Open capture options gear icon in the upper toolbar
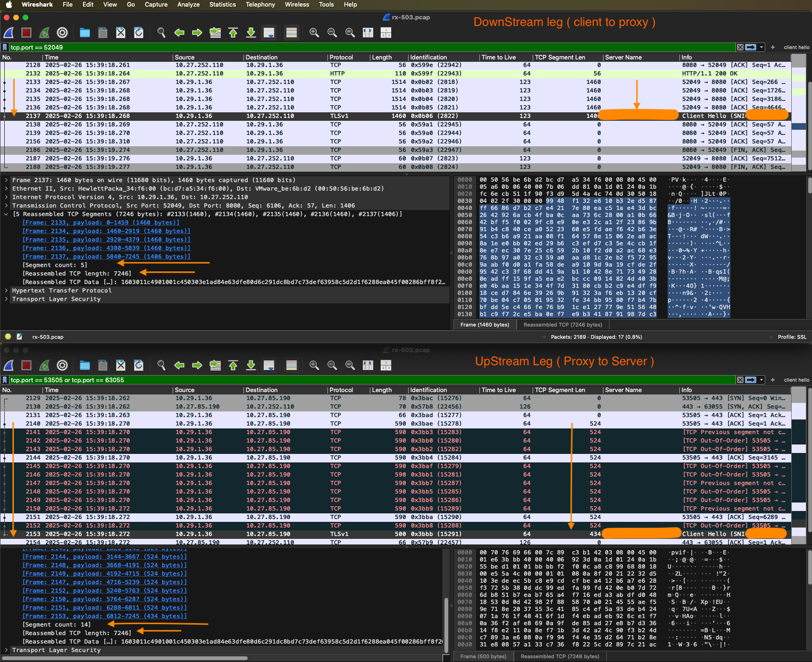This screenshot has height=662, width=812. (x=62, y=33)
